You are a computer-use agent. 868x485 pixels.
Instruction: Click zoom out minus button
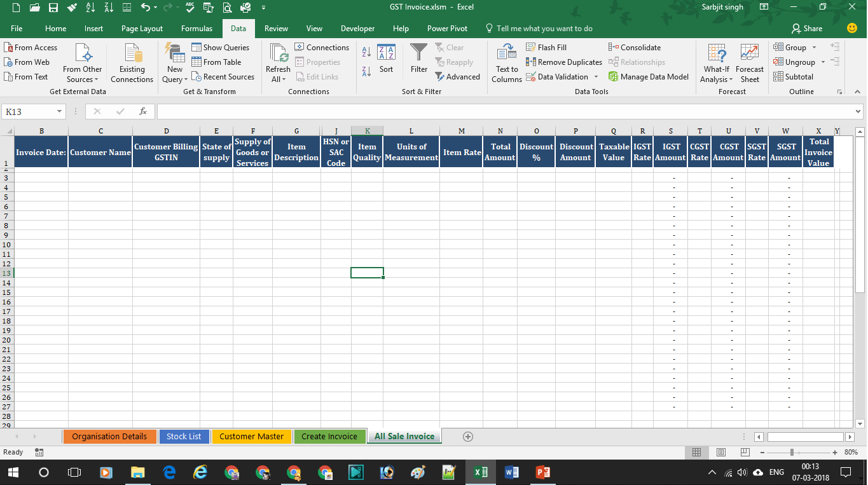(x=762, y=453)
